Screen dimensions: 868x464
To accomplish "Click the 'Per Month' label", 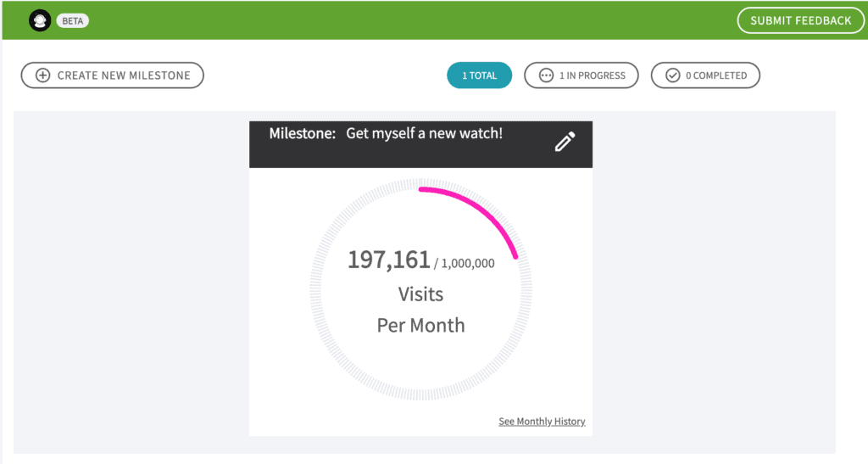I will (x=420, y=326).
